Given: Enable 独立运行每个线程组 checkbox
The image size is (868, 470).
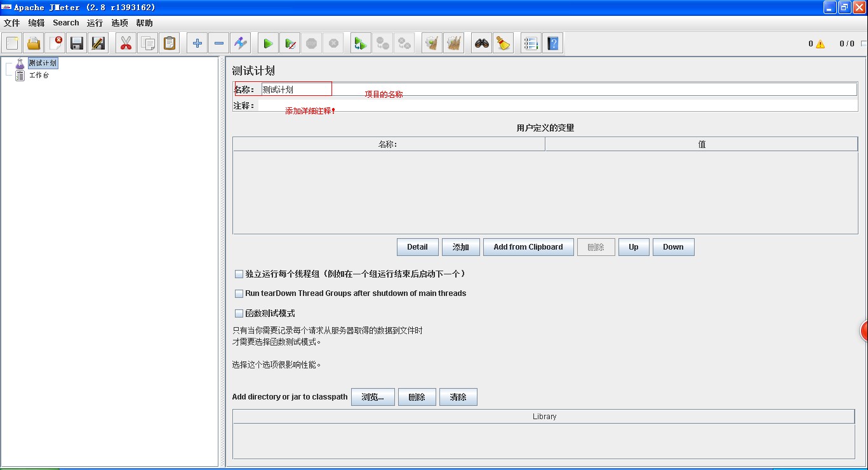Looking at the screenshot, I should [x=239, y=274].
